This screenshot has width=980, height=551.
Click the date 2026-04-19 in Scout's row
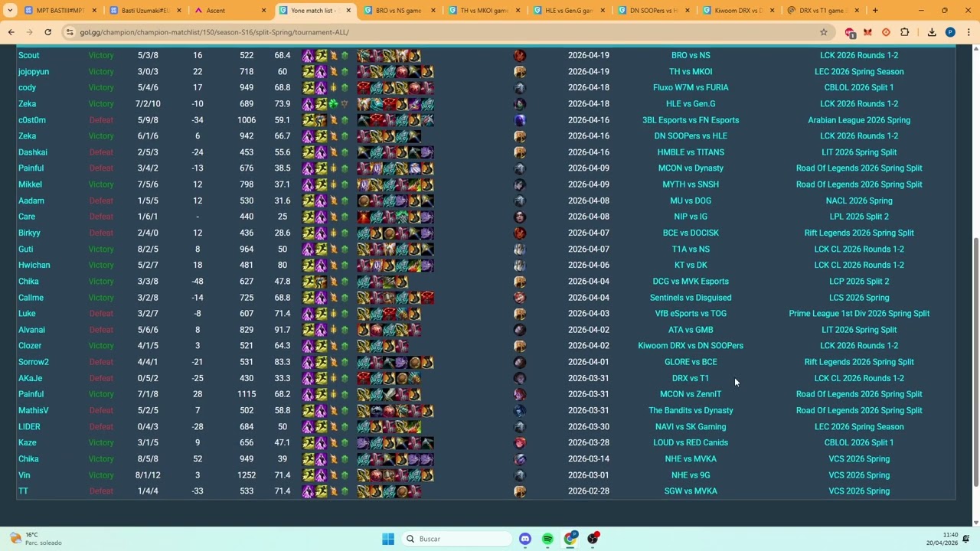(589, 55)
